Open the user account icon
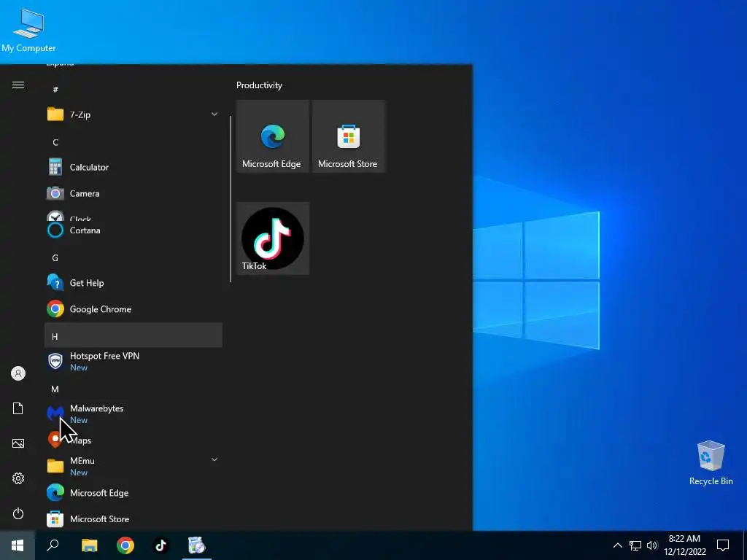747x560 pixels. pyautogui.click(x=18, y=373)
